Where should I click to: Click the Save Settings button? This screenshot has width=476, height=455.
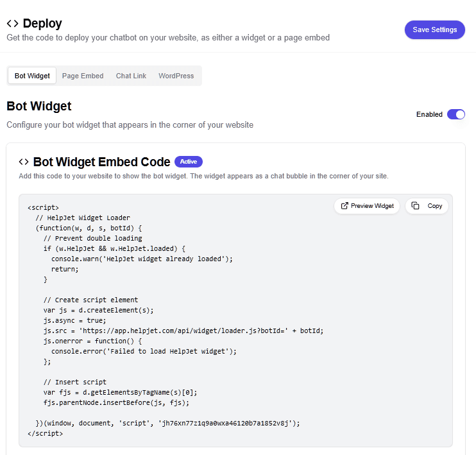(x=434, y=30)
